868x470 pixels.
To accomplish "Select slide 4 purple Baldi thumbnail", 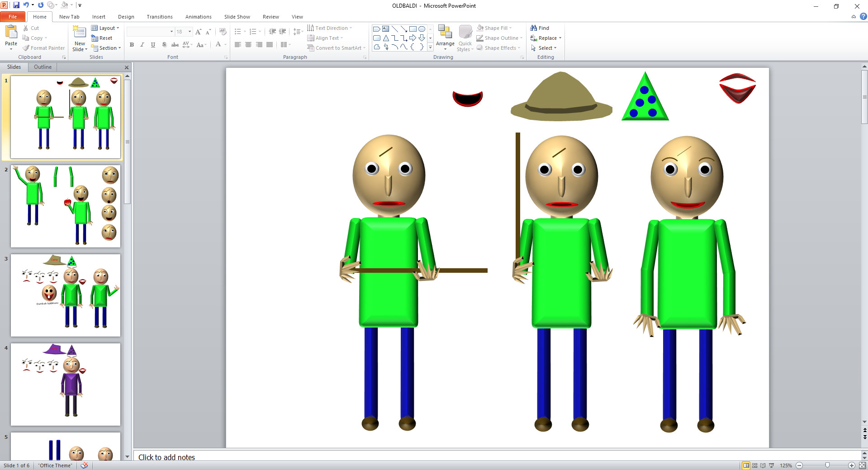I will (x=66, y=385).
